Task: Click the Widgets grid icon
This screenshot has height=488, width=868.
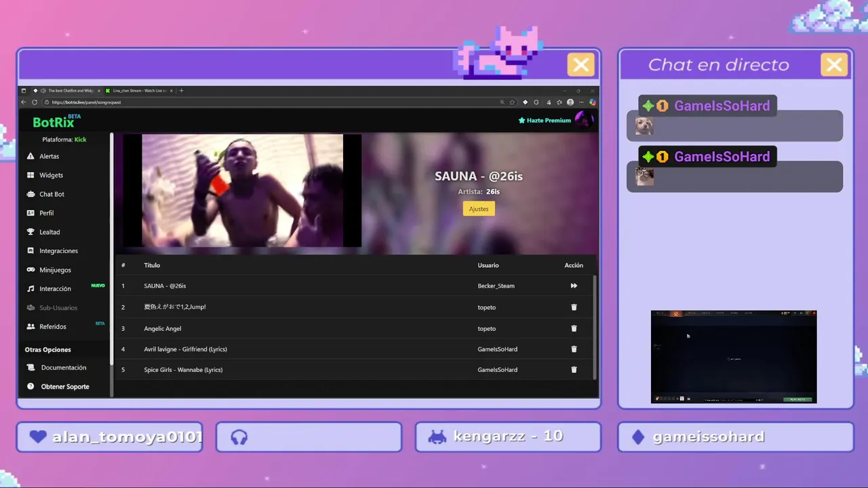Action: [x=31, y=176]
